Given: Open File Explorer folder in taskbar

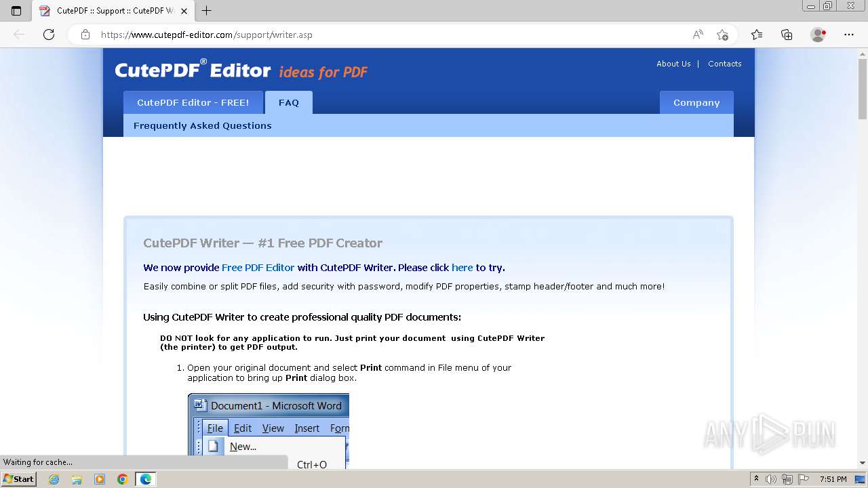Looking at the screenshot, I should (x=77, y=479).
